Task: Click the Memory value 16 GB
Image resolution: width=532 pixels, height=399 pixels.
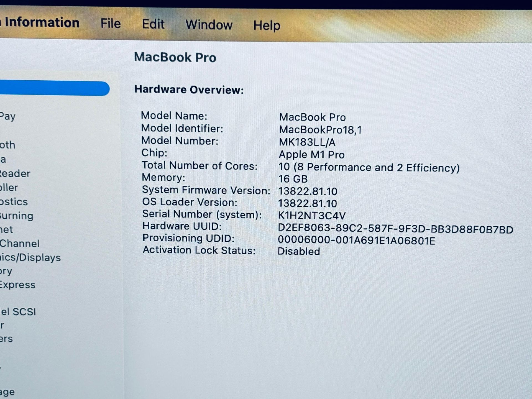Action: click(293, 179)
